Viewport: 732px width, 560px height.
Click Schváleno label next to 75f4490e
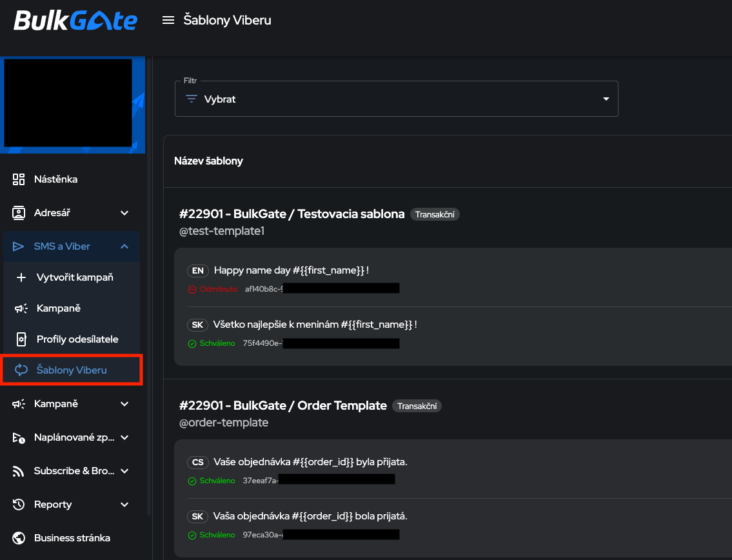pyautogui.click(x=217, y=343)
